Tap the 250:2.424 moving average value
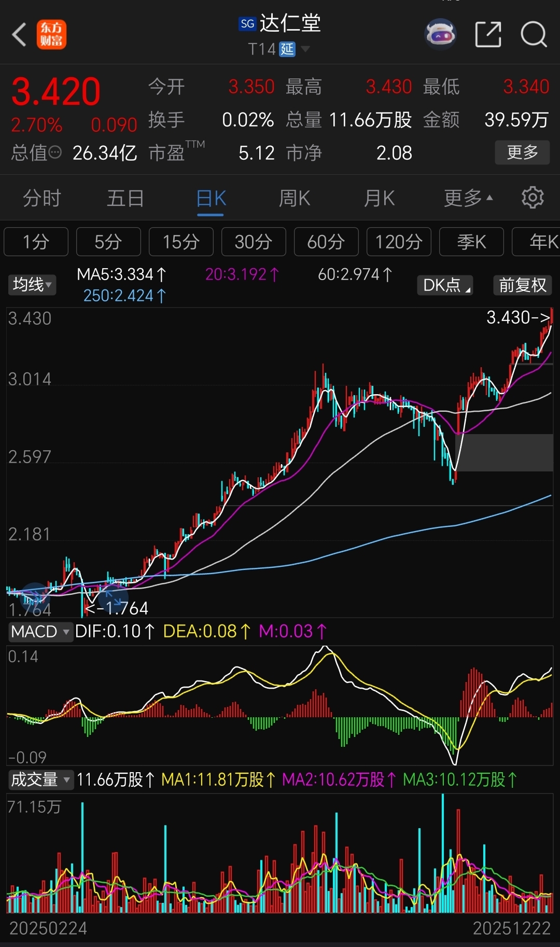 pos(125,296)
